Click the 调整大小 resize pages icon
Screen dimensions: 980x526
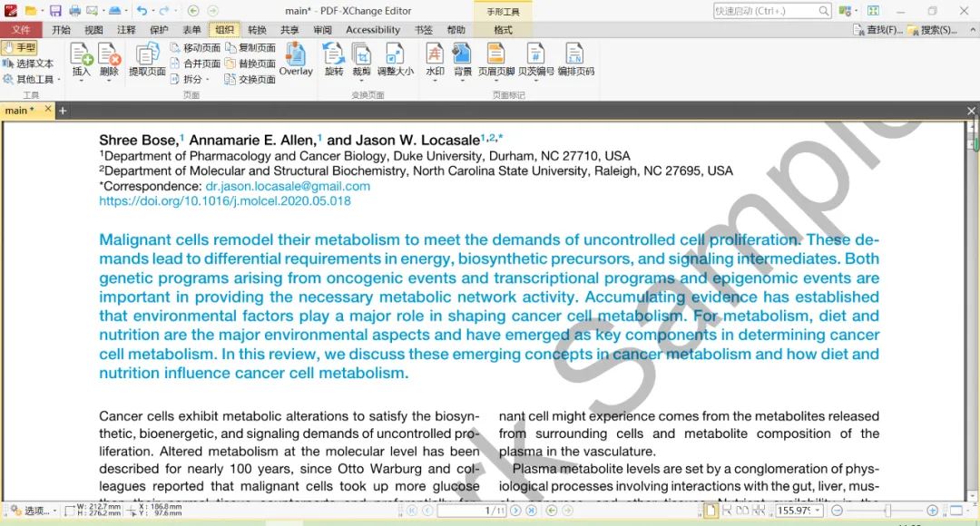(395, 59)
